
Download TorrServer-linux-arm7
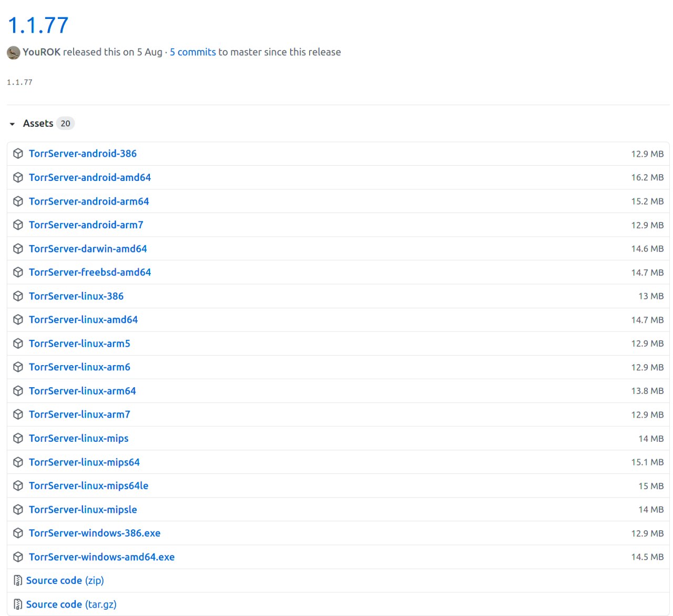click(x=79, y=415)
